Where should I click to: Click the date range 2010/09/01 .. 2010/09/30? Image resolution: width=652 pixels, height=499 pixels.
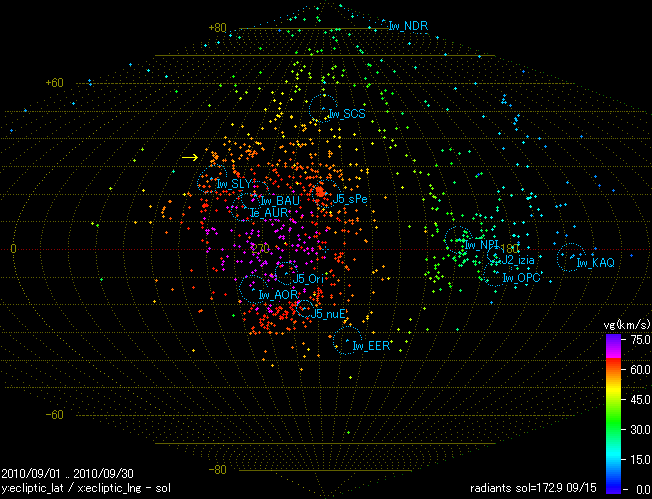(68, 474)
